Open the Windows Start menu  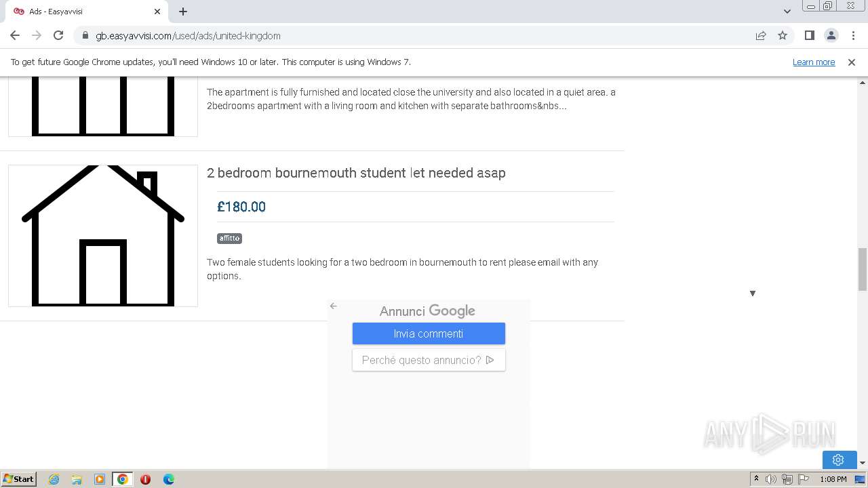18,479
